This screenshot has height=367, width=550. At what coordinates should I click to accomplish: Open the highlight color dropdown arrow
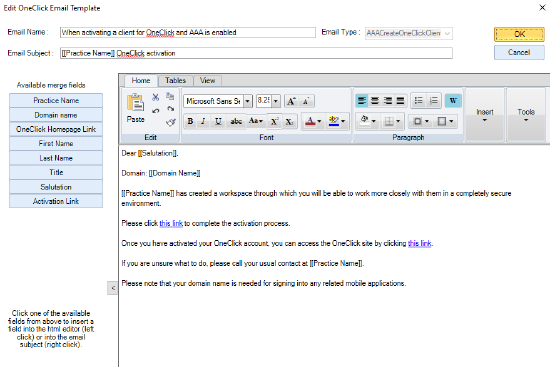[x=343, y=121]
